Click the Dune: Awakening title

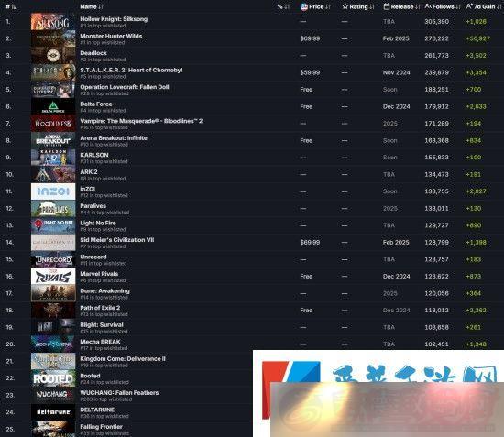104,290
